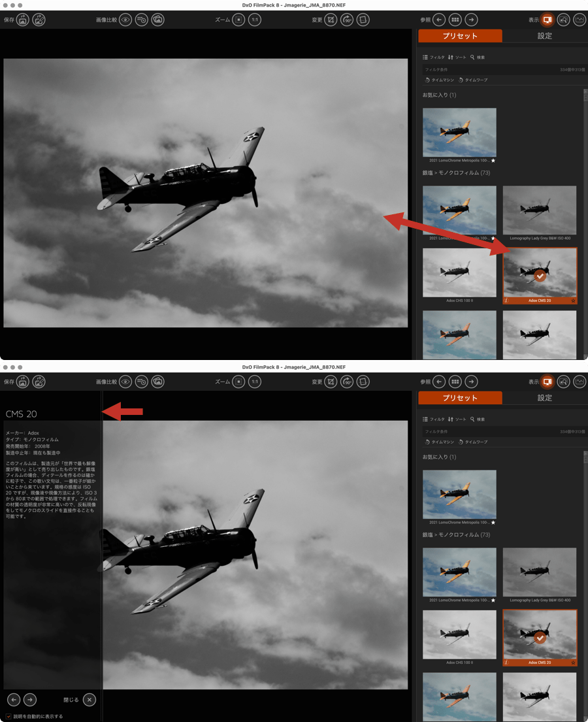The image size is (588, 722).
Task: Click the 1:1 zoom icon in the upper window
Action: coord(255,20)
